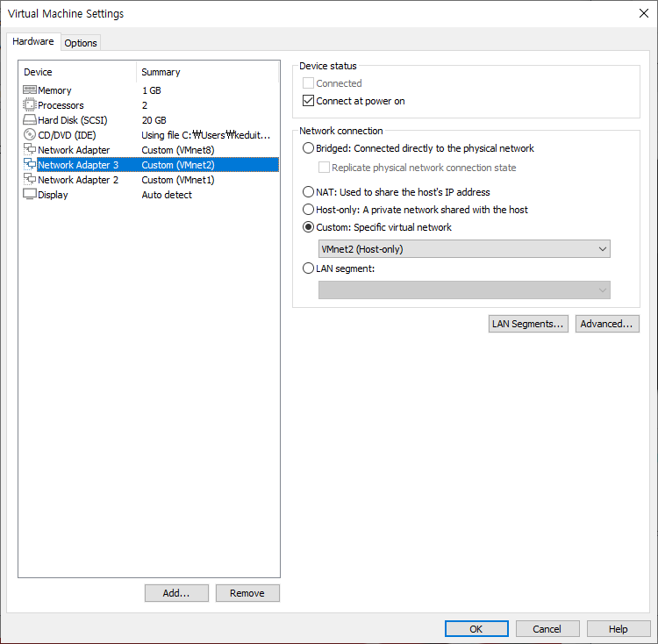This screenshot has width=658, height=644.
Task: Close the Virtual Machine Settings dialog
Action: pyautogui.click(x=644, y=13)
